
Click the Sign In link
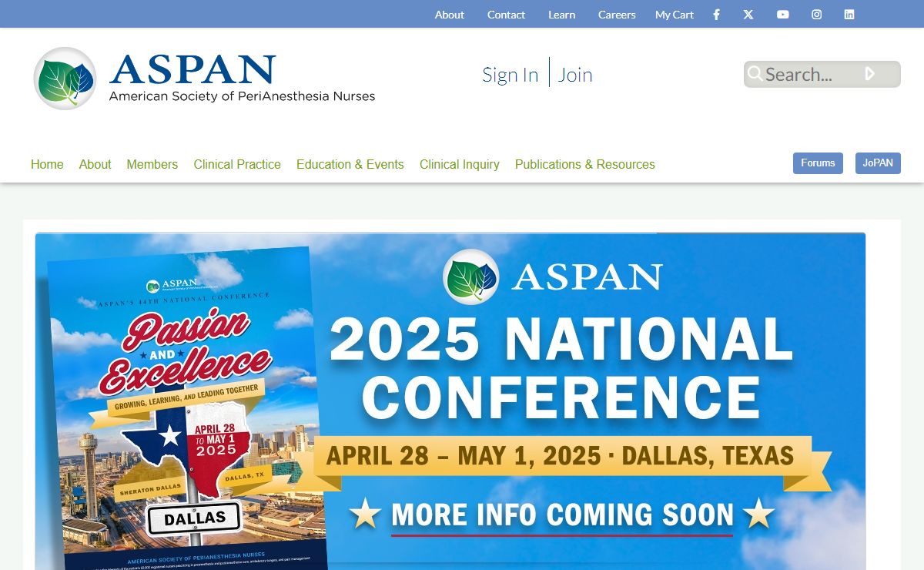(x=511, y=75)
